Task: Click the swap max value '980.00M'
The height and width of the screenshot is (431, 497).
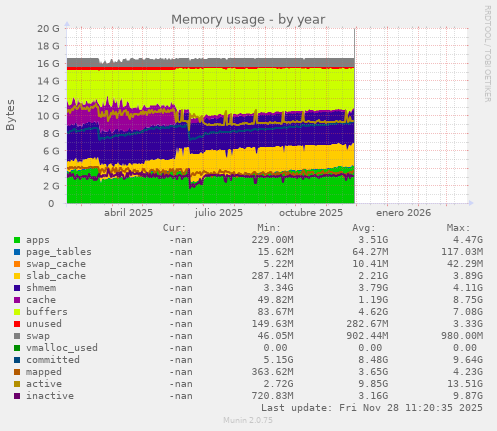Action: [462, 336]
